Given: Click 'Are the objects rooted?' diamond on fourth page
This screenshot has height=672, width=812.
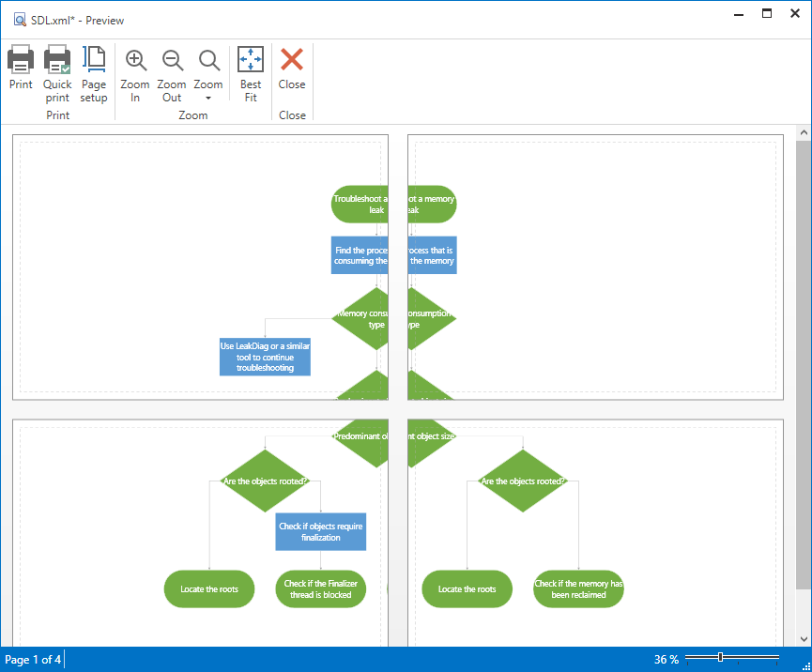Looking at the screenshot, I should (x=523, y=481).
